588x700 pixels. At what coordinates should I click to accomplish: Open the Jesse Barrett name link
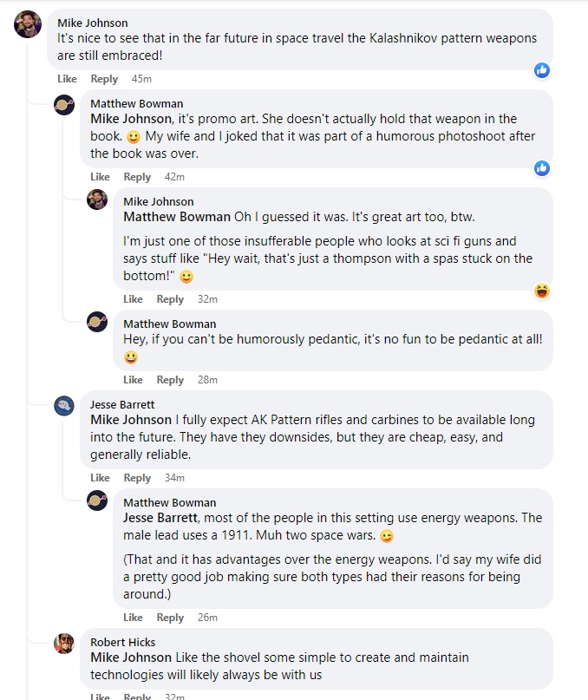click(x=122, y=404)
